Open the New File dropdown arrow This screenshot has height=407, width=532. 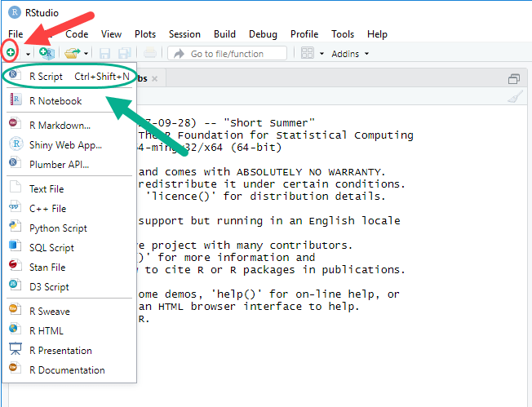click(x=29, y=54)
